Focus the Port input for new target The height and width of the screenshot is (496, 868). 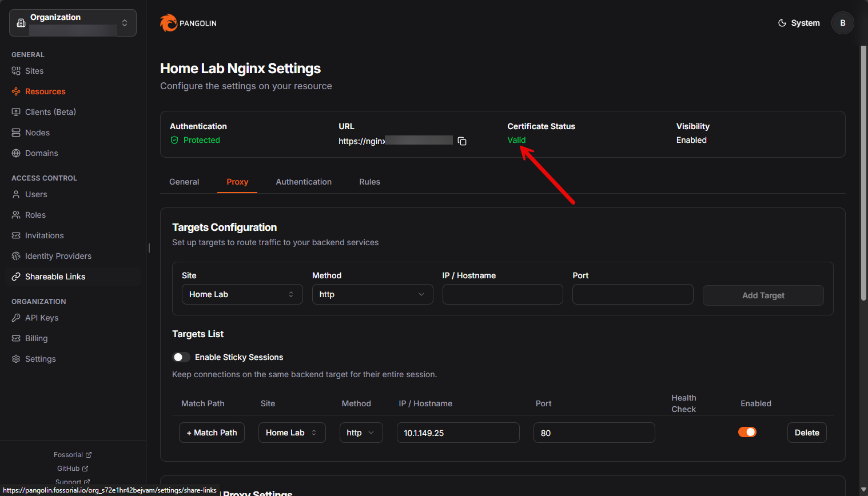click(633, 294)
